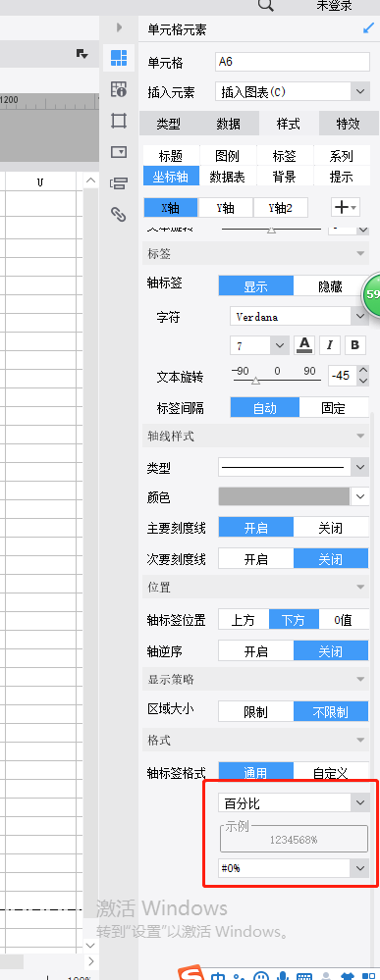Open the 提示 style sub-tab
This screenshot has width=380, height=980.
341,177
